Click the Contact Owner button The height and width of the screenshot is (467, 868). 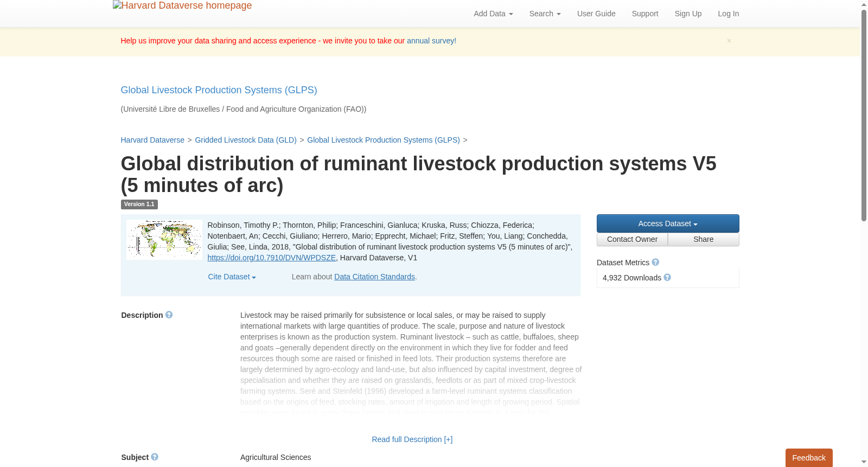tap(632, 239)
